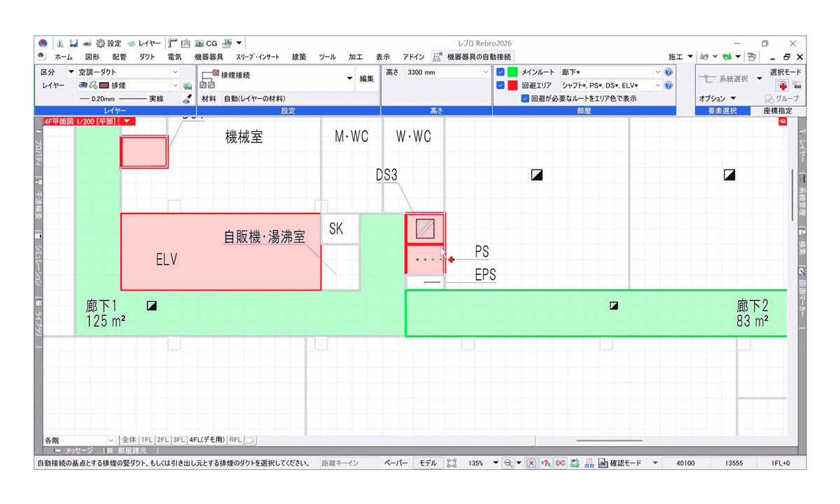Open the 空調-ダクト 区分 dropdown
840x504 pixels.
click(x=176, y=72)
